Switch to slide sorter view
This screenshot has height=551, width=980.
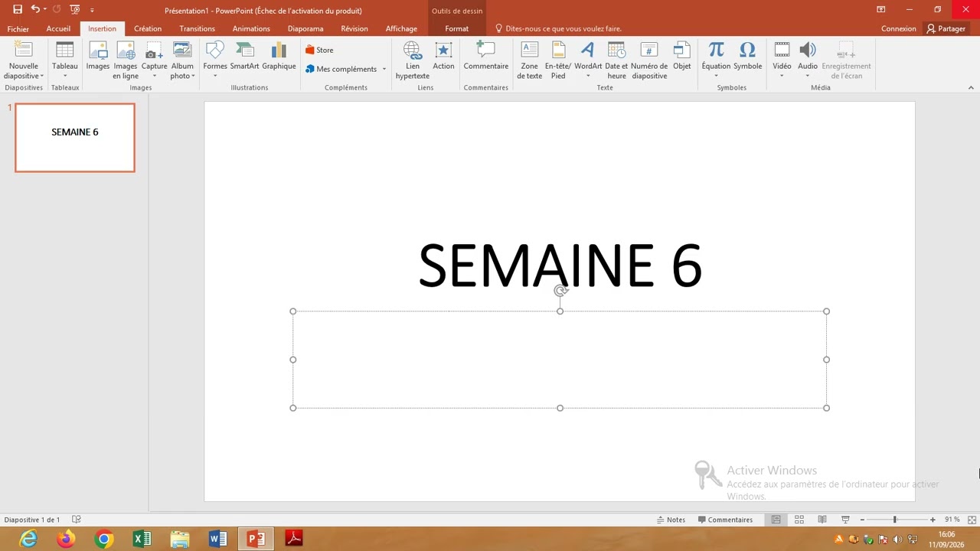click(x=799, y=520)
